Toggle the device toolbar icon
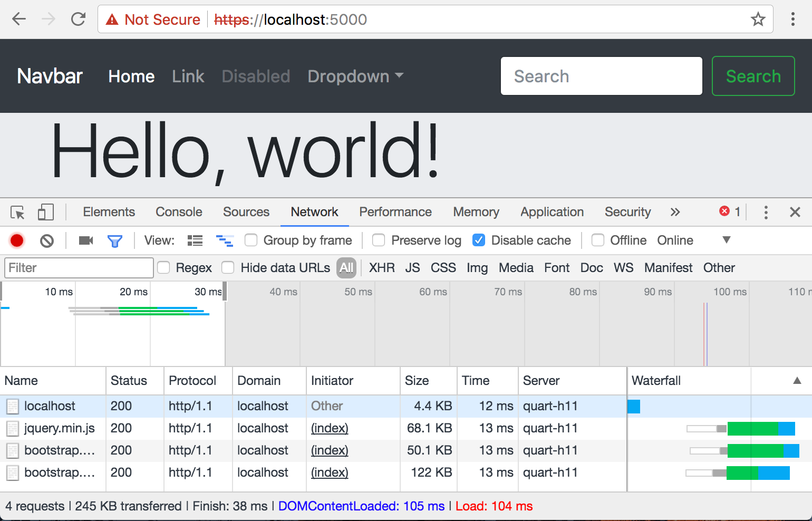 [45, 212]
